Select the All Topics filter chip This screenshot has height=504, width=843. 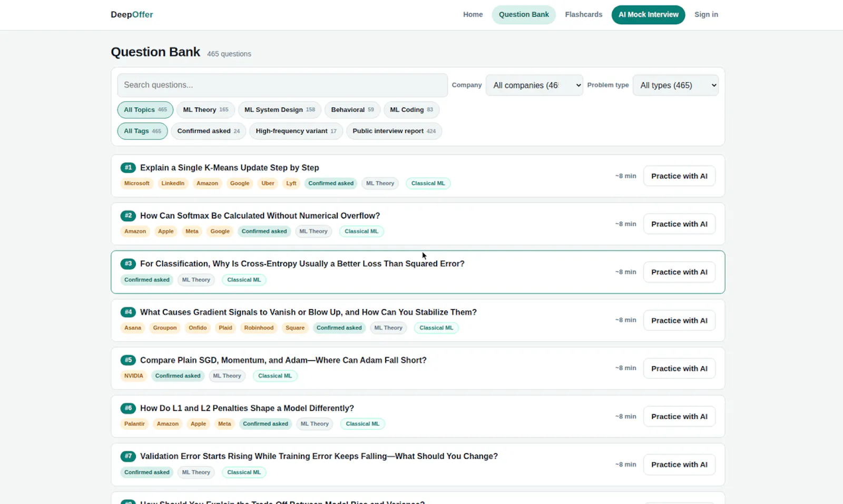click(145, 110)
